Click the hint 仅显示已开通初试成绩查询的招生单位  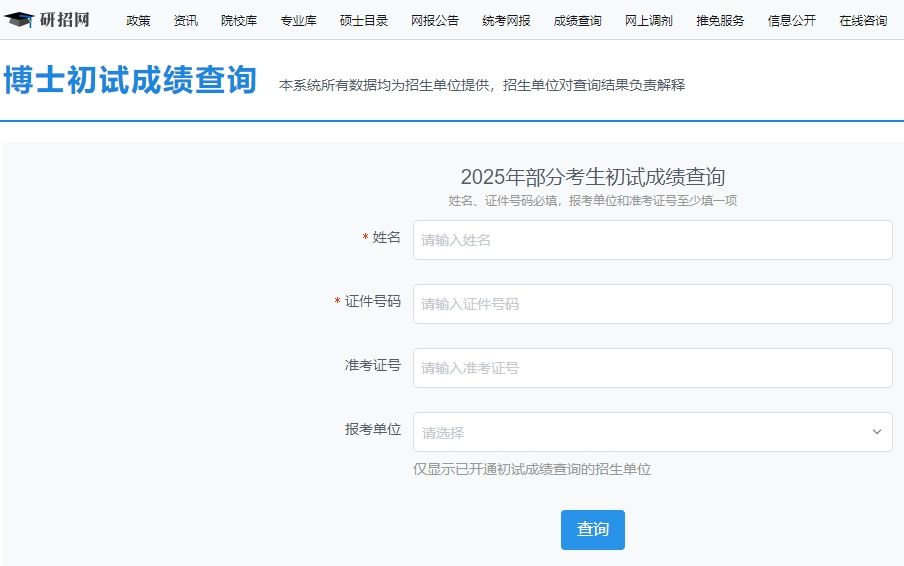532,469
